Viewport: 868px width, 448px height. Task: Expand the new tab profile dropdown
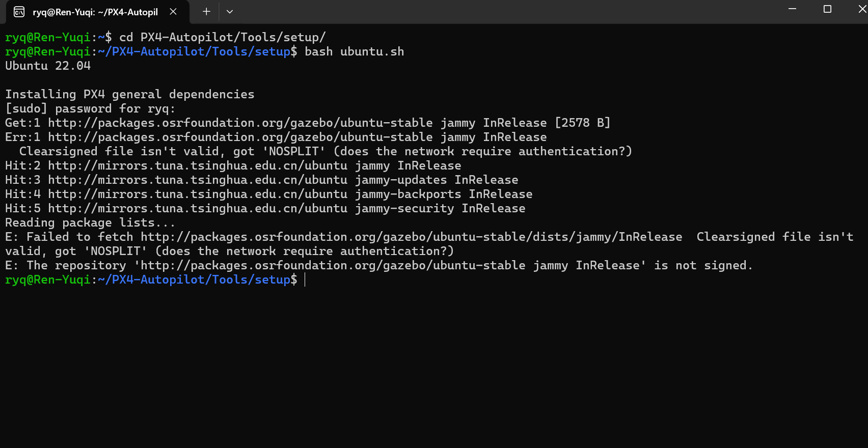(x=230, y=12)
